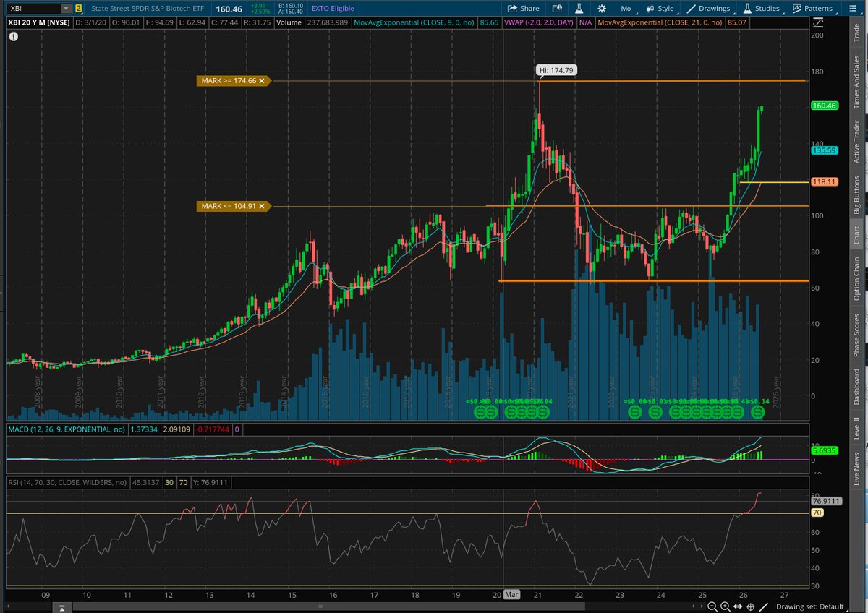Click the teal 135.59 price axis bubble
Image resolution: width=868 pixels, height=613 pixels.
point(824,150)
